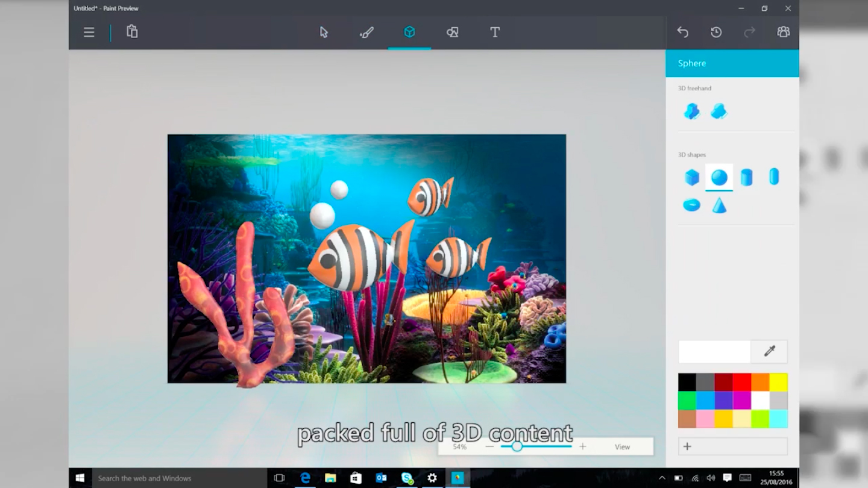
Task: Open the 3D objects cube tab
Action: pos(409,32)
